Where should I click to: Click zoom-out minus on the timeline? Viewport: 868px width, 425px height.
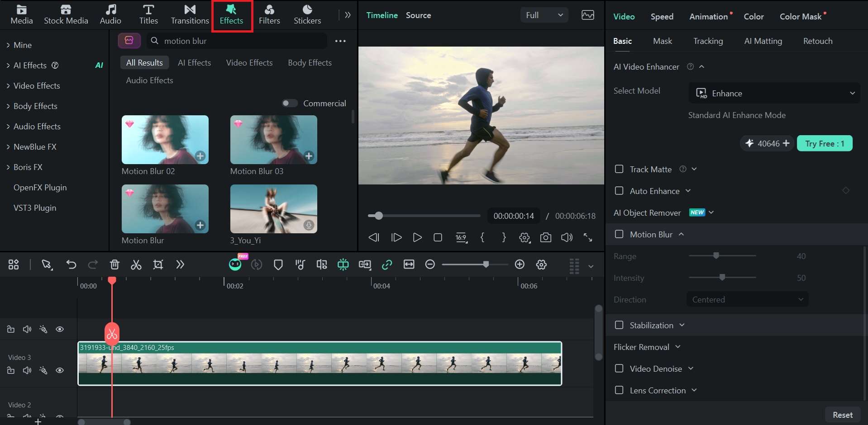click(430, 264)
